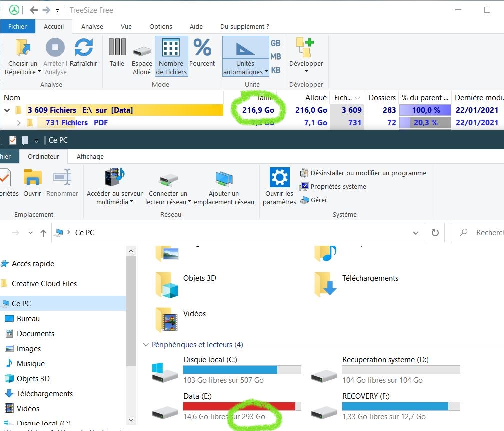Select Espace Alloué mode icon
This screenshot has height=431, width=504.
coord(142,50)
